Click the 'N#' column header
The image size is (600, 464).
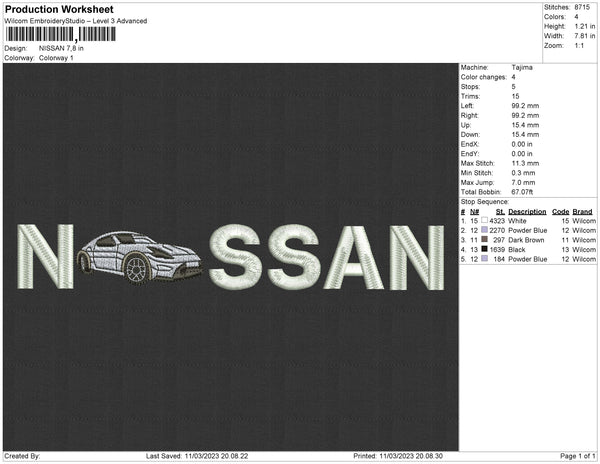(474, 212)
